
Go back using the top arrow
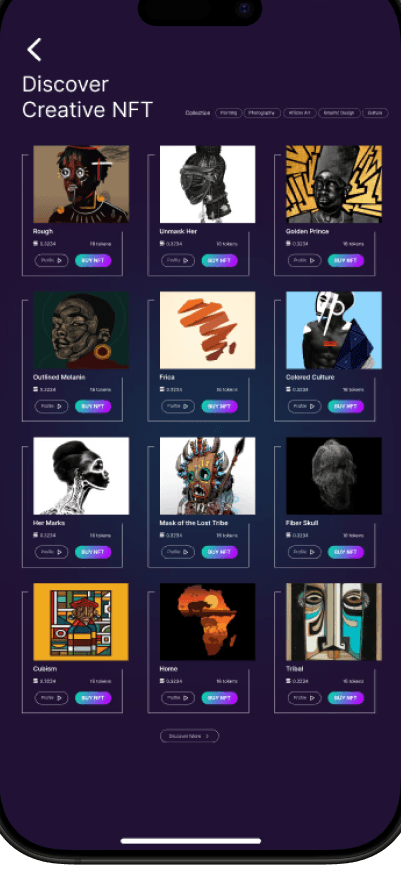34,50
